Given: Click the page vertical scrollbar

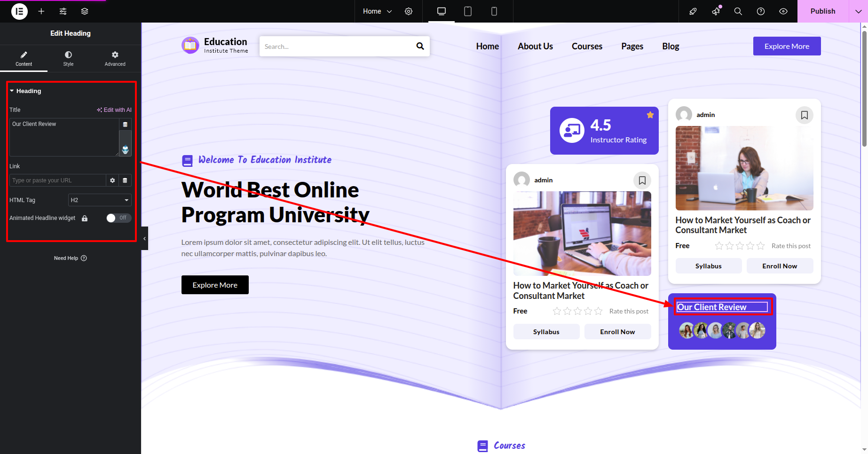Looking at the screenshot, I should pos(864,88).
